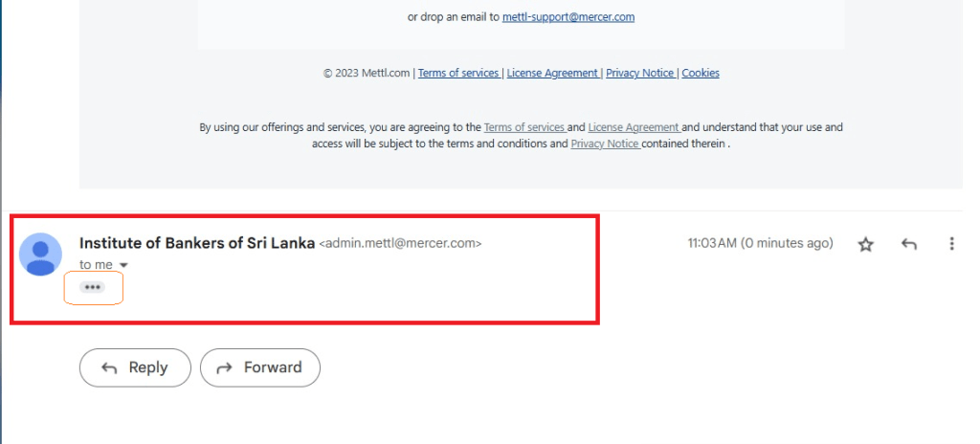This screenshot has height=444, width=980.
Task: Click the reply arrow icon beside the star
Action: (x=909, y=244)
